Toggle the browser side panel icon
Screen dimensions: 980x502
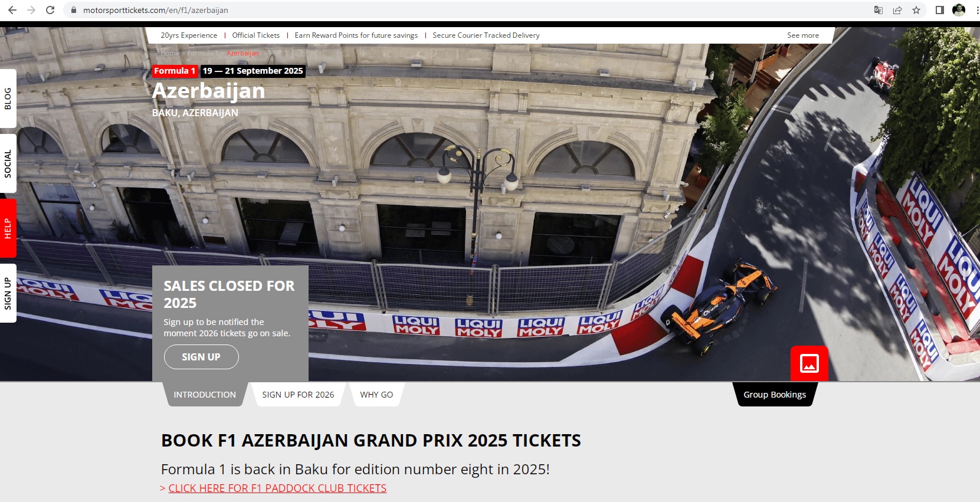(x=940, y=10)
